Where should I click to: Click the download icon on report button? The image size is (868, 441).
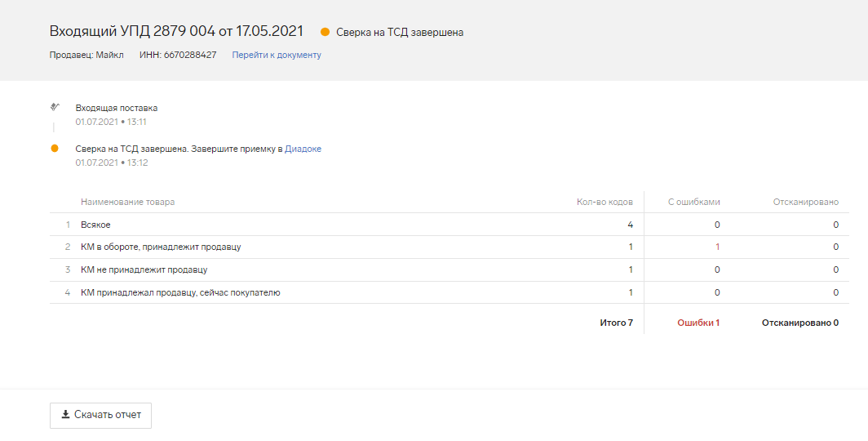tap(66, 415)
